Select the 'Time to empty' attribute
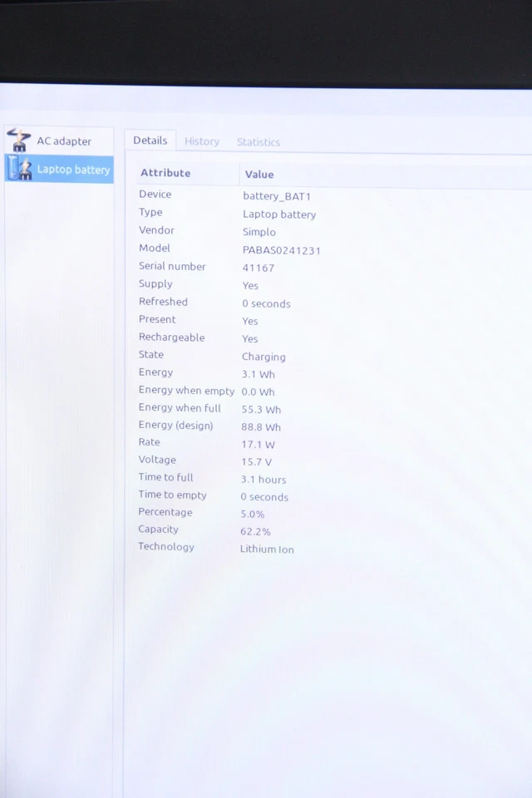This screenshot has height=798, width=532. point(172,495)
